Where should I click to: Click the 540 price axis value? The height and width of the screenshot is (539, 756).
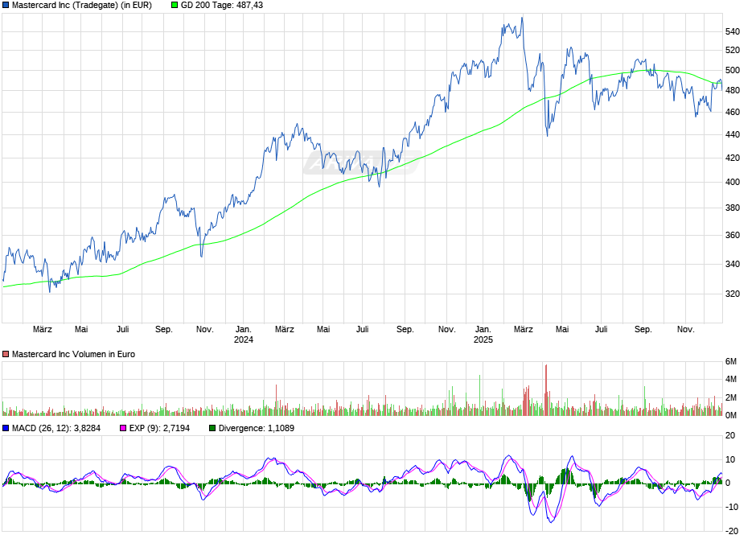point(733,32)
